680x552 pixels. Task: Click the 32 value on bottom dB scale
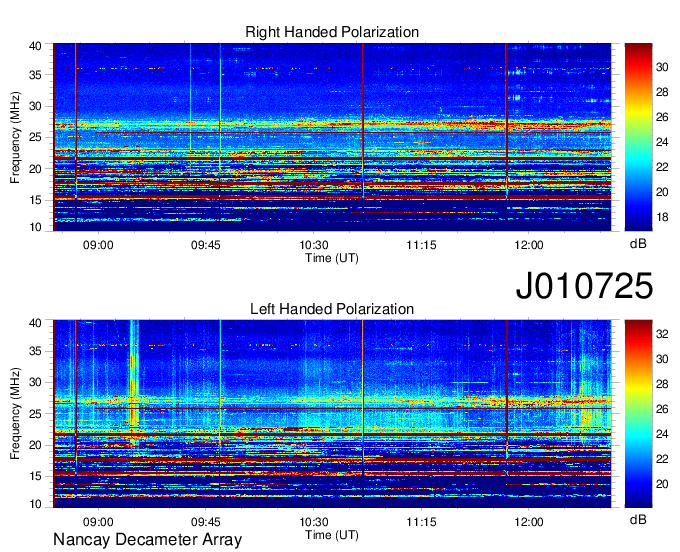662,334
